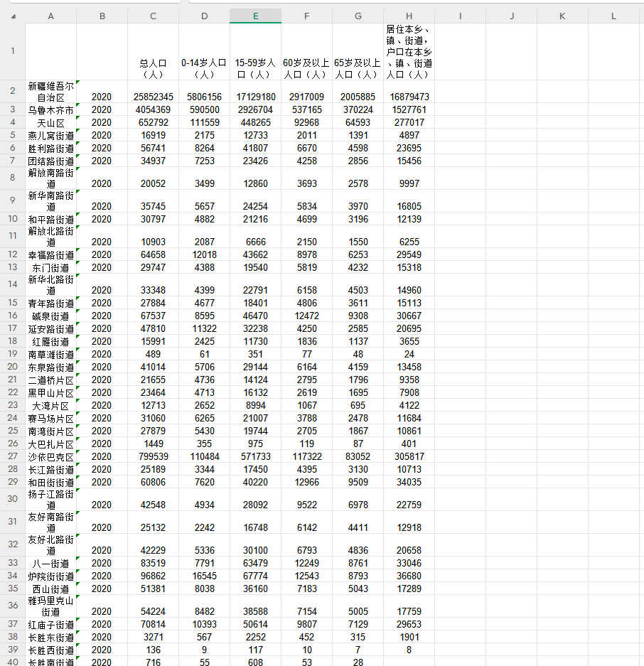Select the cell 解放南路街道

click(x=51, y=178)
